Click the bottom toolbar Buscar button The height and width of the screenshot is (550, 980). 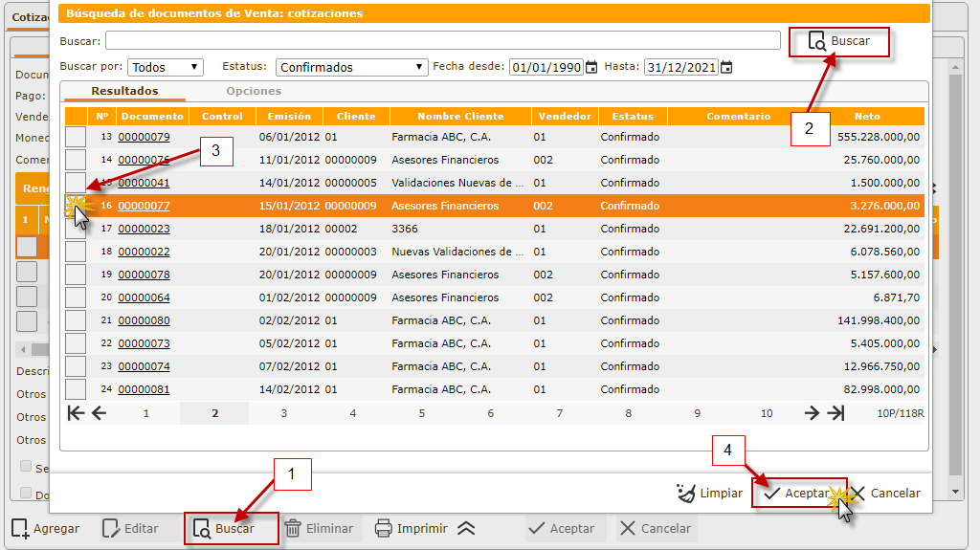(232, 529)
